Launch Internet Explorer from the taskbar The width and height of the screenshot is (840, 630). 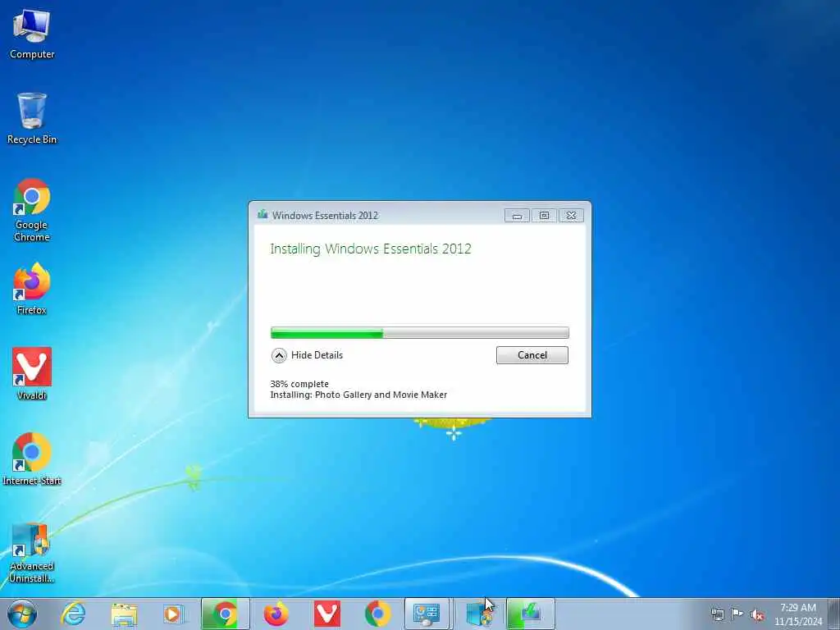click(73, 614)
